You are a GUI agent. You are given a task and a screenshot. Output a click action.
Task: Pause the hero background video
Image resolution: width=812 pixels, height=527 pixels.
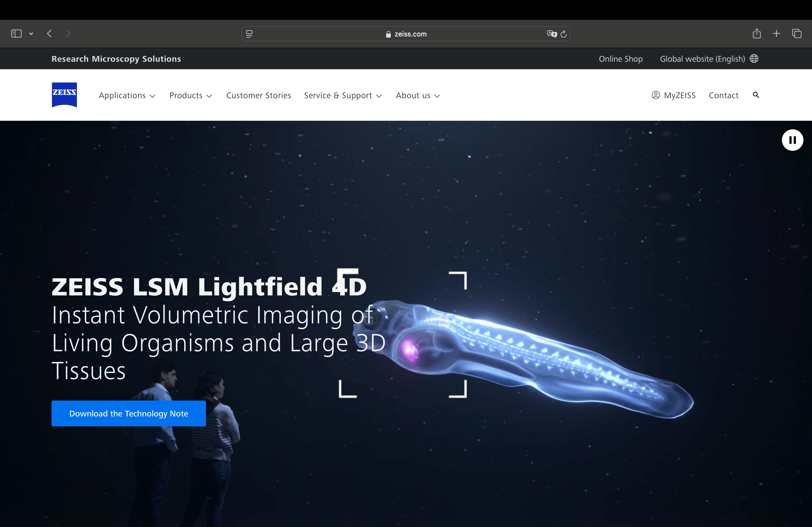point(792,140)
